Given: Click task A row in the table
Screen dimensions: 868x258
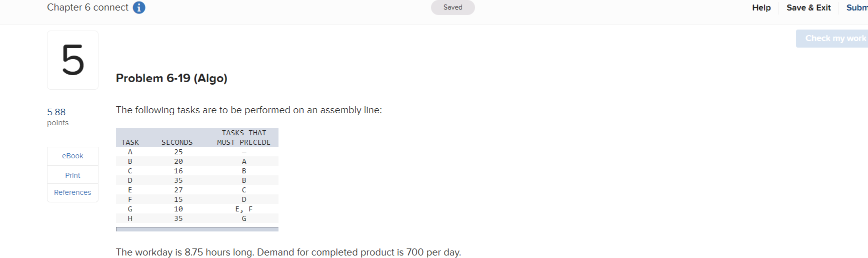Looking at the screenshot, I should point(197,152).
